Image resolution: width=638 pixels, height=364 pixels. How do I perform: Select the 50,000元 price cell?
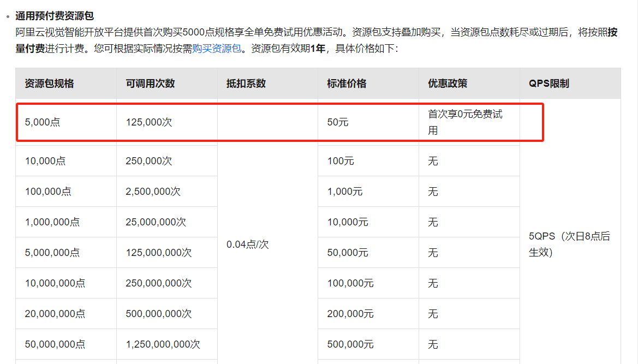pyautogui.click(x=368, y=252)
